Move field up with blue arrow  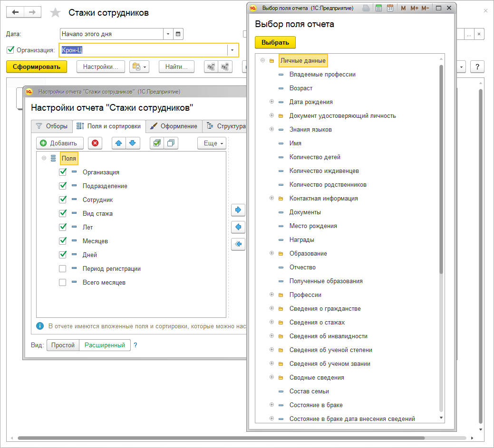(x=119, y=143)
